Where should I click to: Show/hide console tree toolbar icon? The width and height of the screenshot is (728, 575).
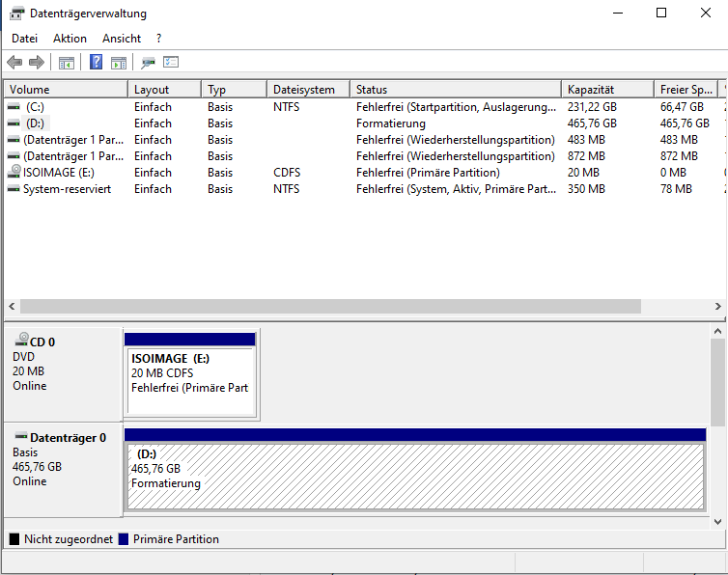click(67, 63)
